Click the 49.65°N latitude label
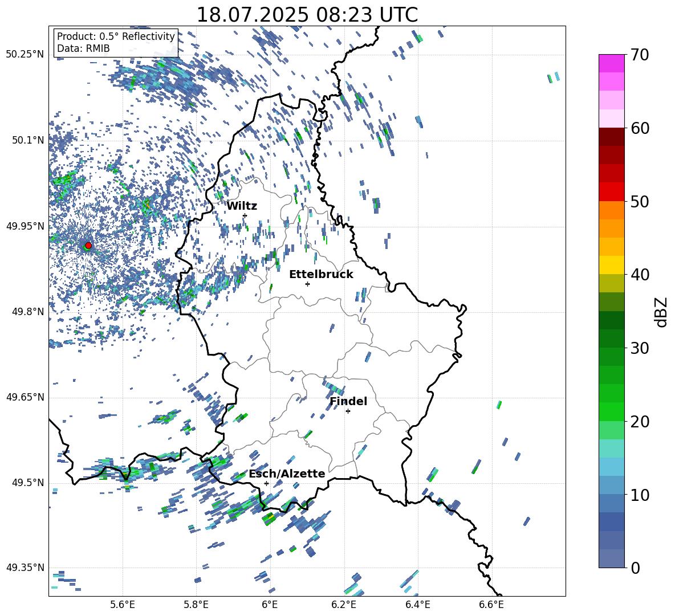675x616 pixels. [25, 397]
